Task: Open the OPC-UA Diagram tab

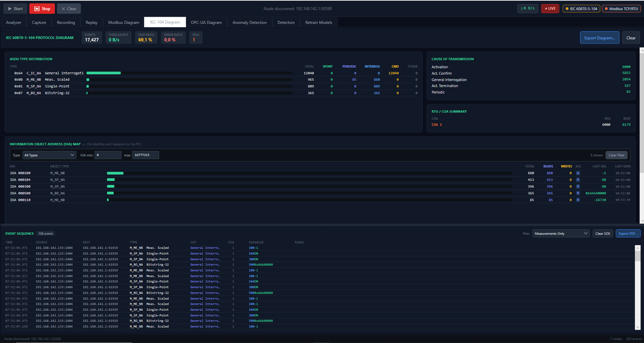Action: [x=206, y=23]
